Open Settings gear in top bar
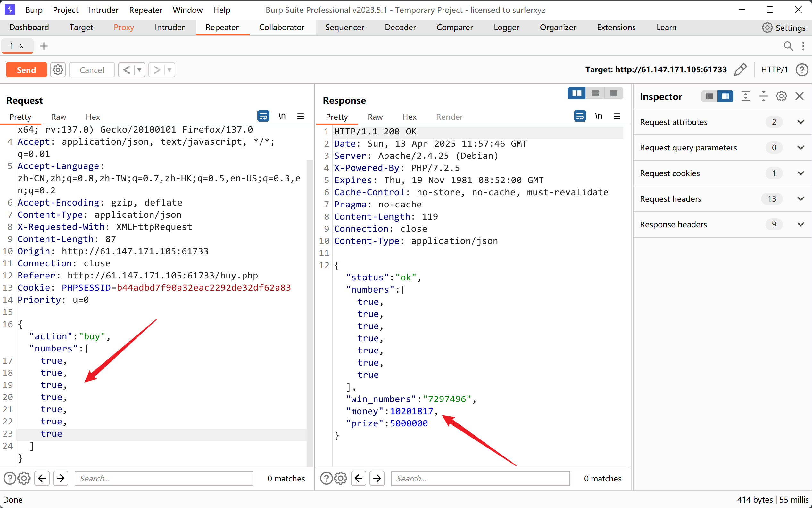Screen dimensions: 812x508 coord(783,28)
